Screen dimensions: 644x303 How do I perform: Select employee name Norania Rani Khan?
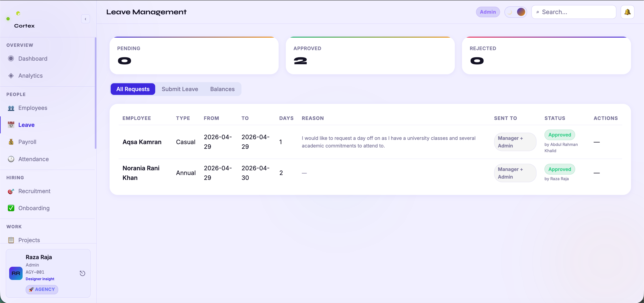[141, 173]
